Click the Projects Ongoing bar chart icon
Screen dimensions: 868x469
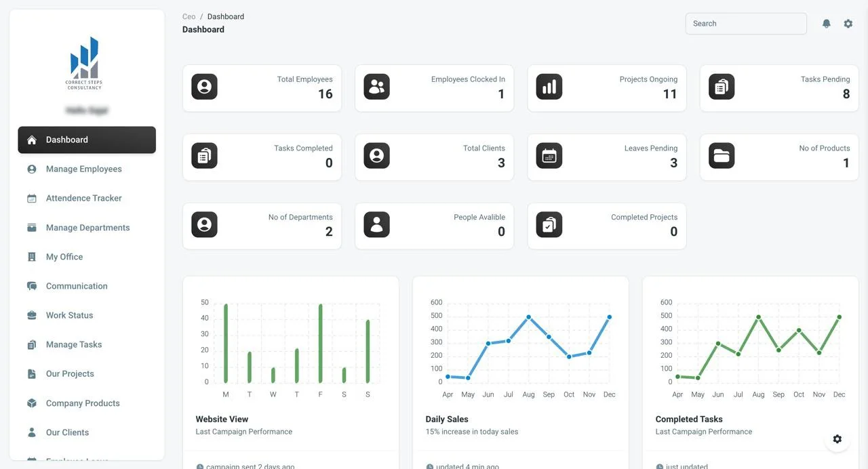click(549, 87)
